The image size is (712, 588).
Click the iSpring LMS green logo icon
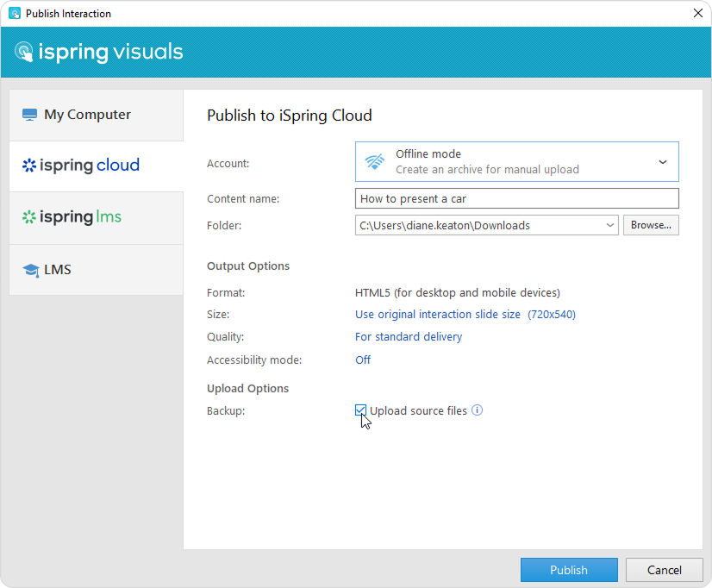(29, 217)
